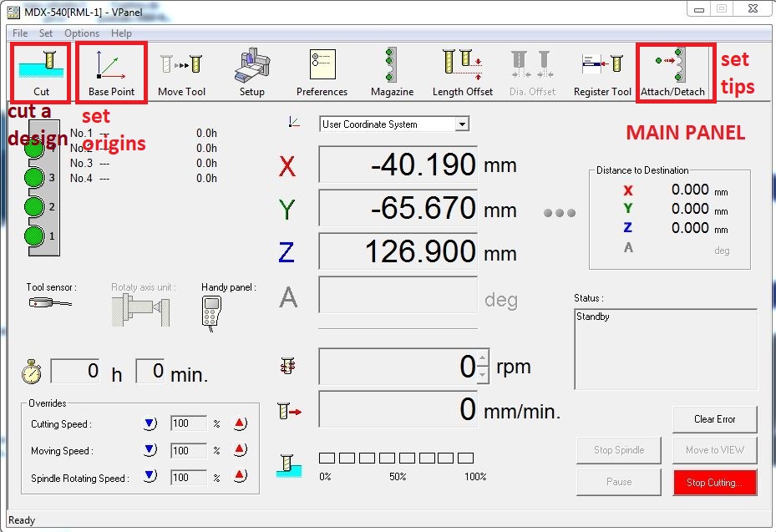Click the VPanel title bar app icon
776x532 pixels.
click(13, 12)
